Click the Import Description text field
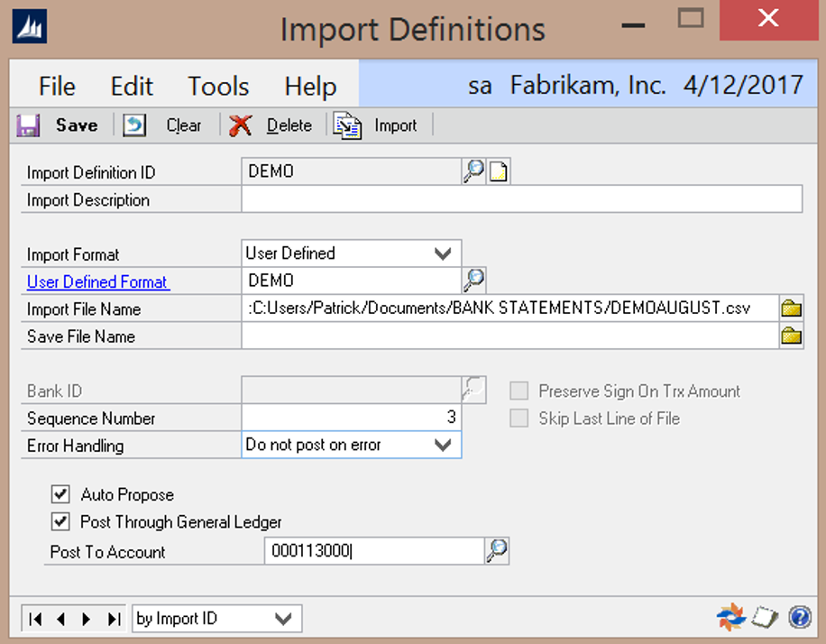Screen dimensions: 826x644 click(521, 199)
